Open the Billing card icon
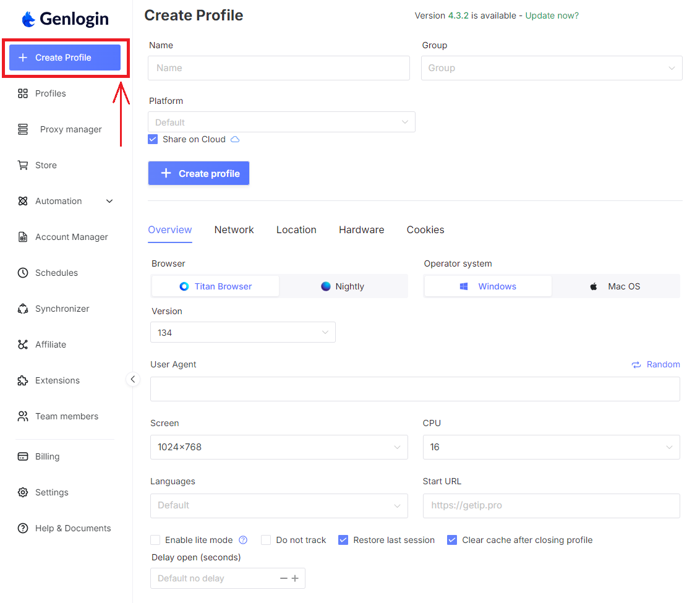 click(x=23, y=456)
